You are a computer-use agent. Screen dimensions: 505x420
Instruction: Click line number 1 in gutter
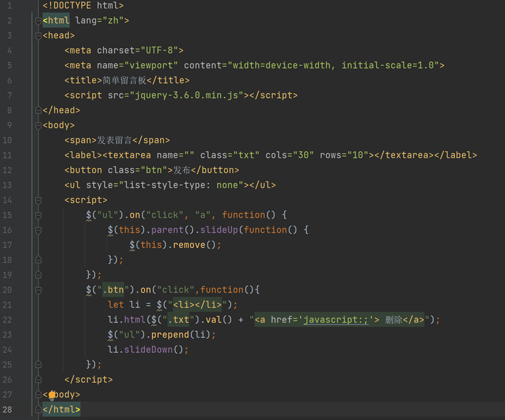pyautogui.click(x=9, y=5)
